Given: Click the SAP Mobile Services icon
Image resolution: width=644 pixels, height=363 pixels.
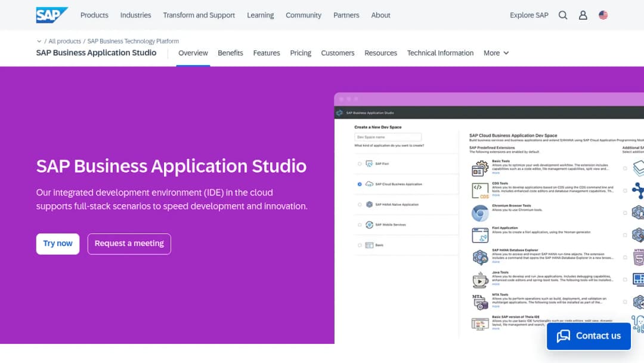Looking at the screenshot, I should (x=369, y=225).
